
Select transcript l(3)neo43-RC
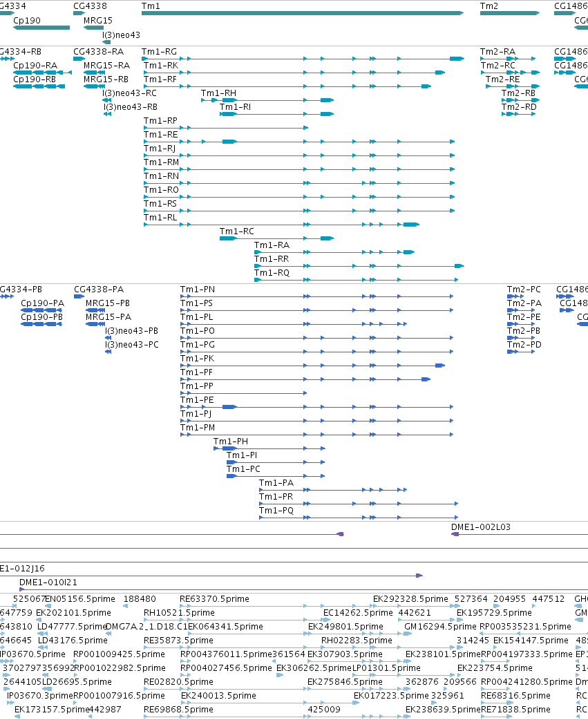[x=106, y=100]
